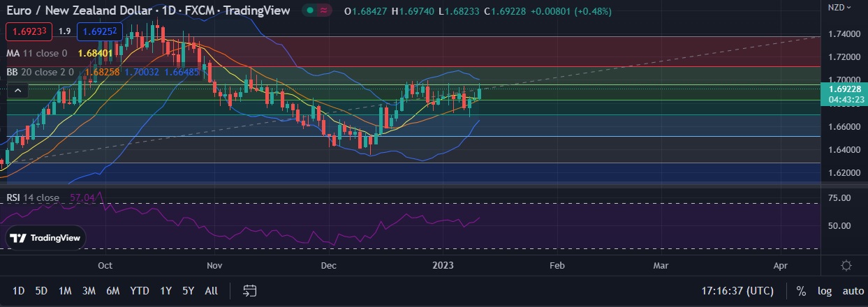Select the MA 11 close 0 legend
This screenshot has width=868, height=307.
(x=37, y=52)
